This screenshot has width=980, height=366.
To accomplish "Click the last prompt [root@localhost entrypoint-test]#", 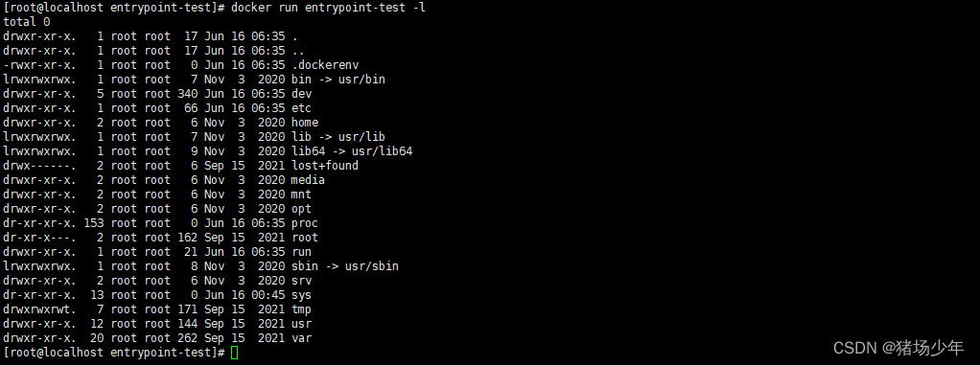I will tap(114, 353).
